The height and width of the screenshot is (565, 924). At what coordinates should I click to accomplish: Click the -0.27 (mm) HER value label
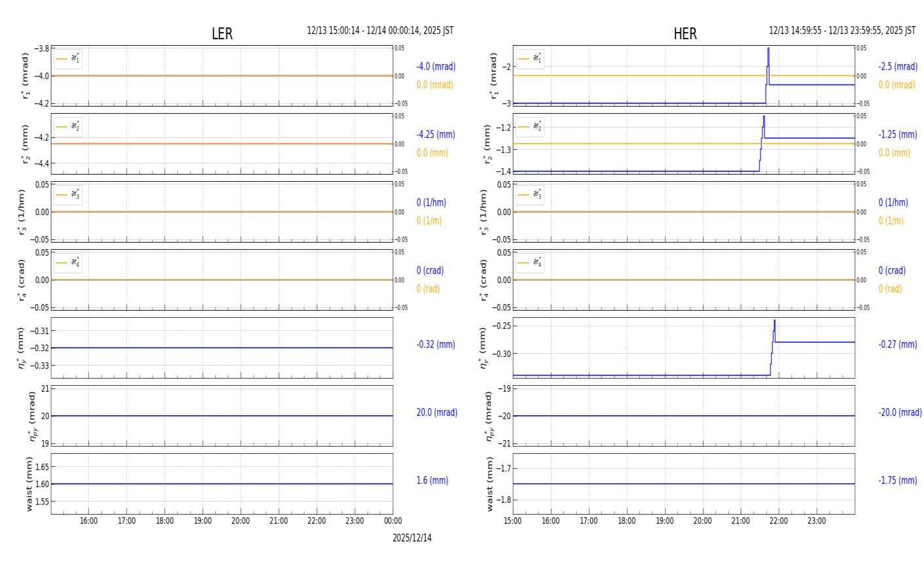coord(897,345)
